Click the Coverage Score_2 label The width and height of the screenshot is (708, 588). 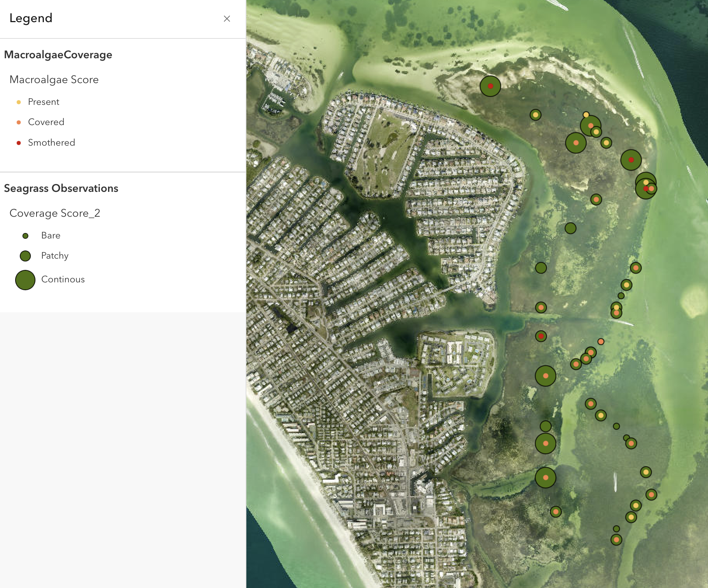pos(55,213)
